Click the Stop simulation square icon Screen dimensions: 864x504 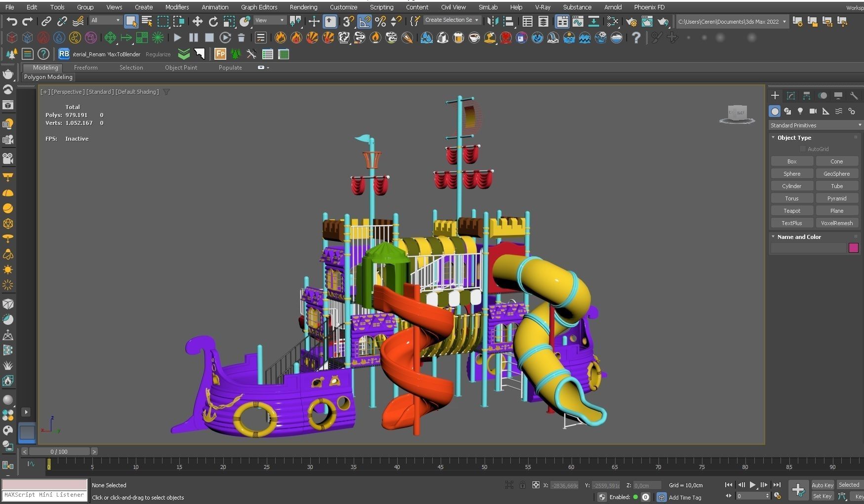coord(209,38)
